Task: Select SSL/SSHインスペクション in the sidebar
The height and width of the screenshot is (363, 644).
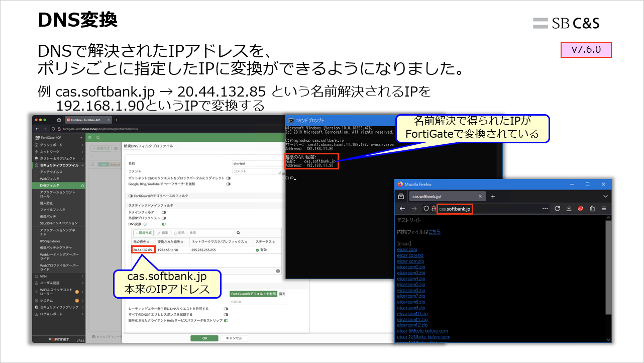Action: pos(58,223)
